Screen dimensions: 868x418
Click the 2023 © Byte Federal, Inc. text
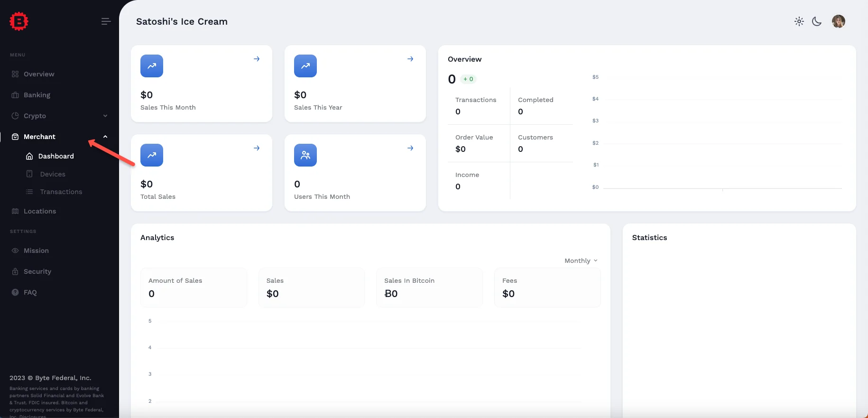pos(50,378)
